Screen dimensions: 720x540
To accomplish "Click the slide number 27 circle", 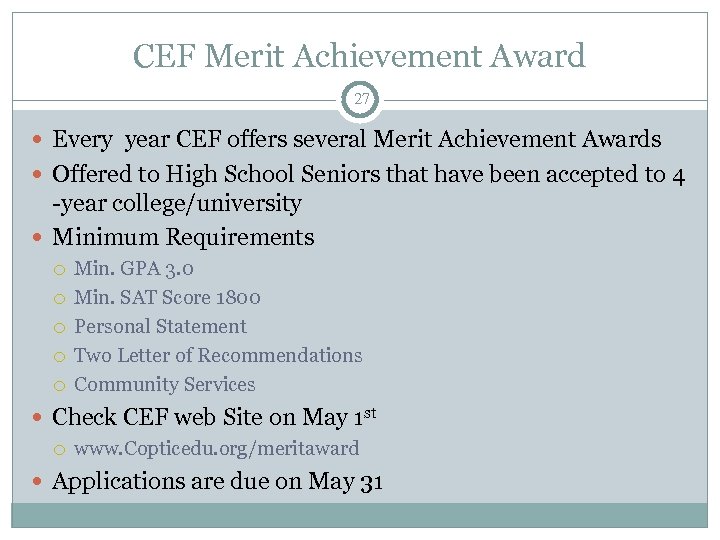I will pyautogui.click(x=360, y=100).
